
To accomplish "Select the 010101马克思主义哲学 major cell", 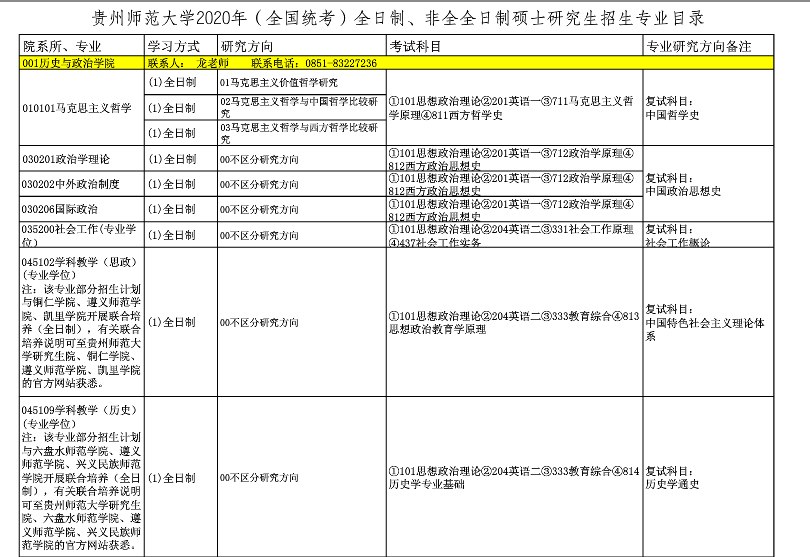I will tap(78, 107).
